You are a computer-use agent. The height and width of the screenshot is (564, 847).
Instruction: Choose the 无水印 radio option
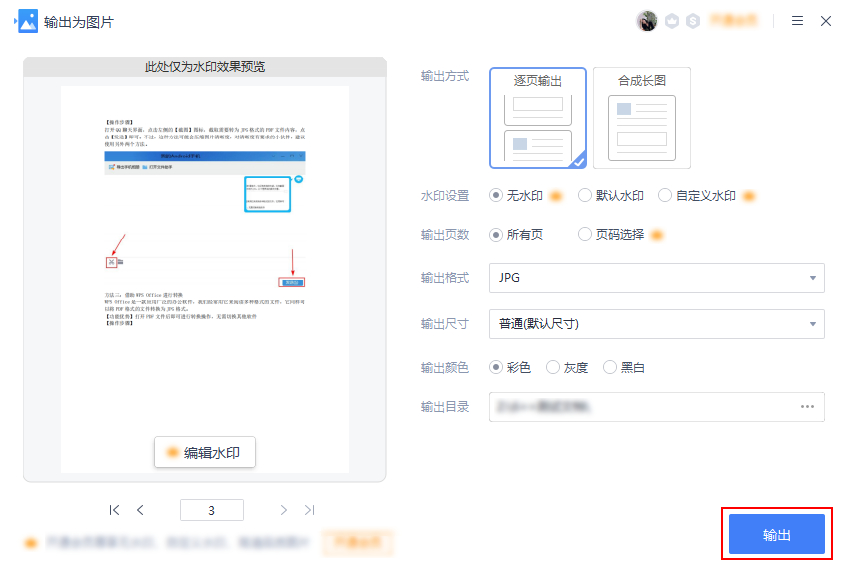tap(516, 196)
